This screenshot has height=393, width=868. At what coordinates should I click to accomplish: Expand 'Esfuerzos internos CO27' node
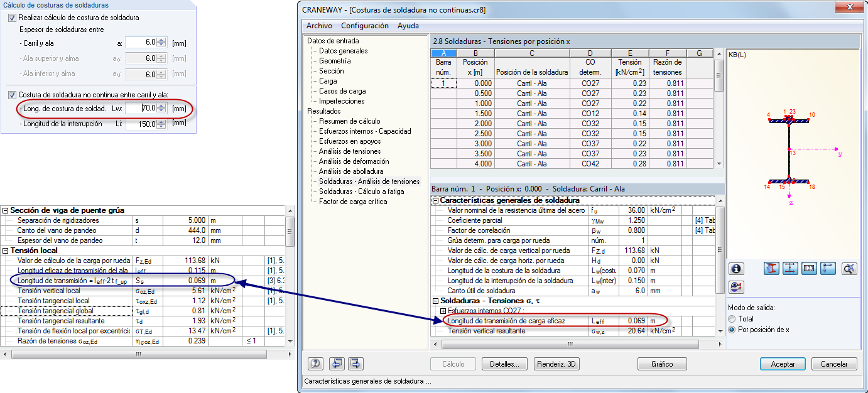(x=443, y=311)
